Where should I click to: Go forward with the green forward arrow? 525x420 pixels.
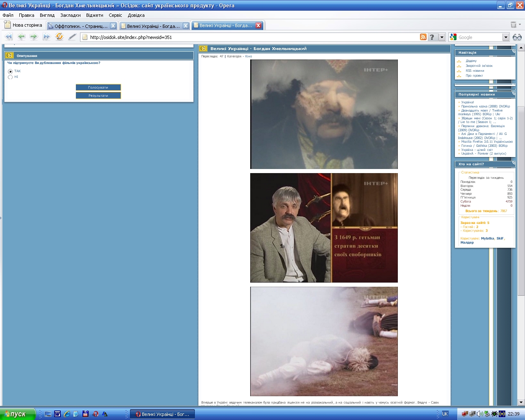(34, 37)
